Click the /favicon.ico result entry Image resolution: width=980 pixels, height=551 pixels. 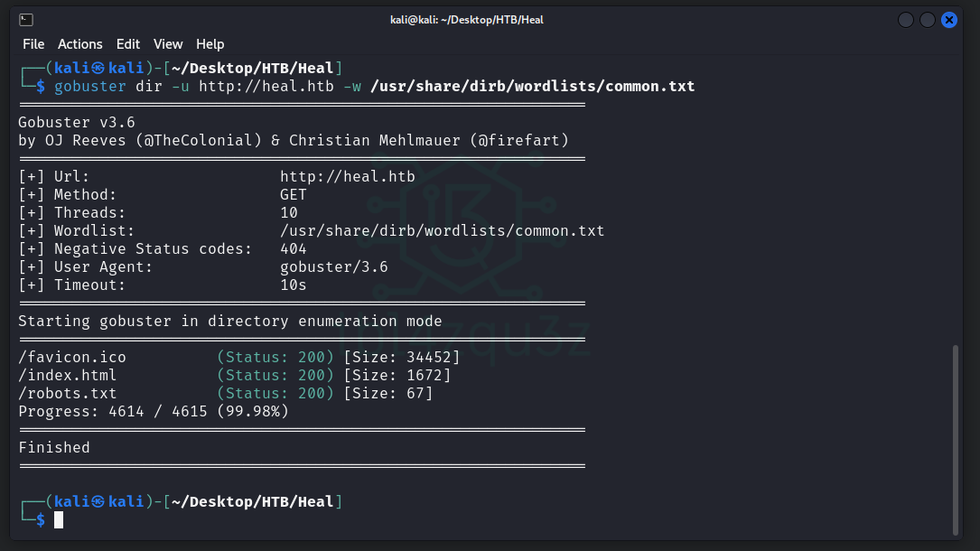click(x=72, y=358)
